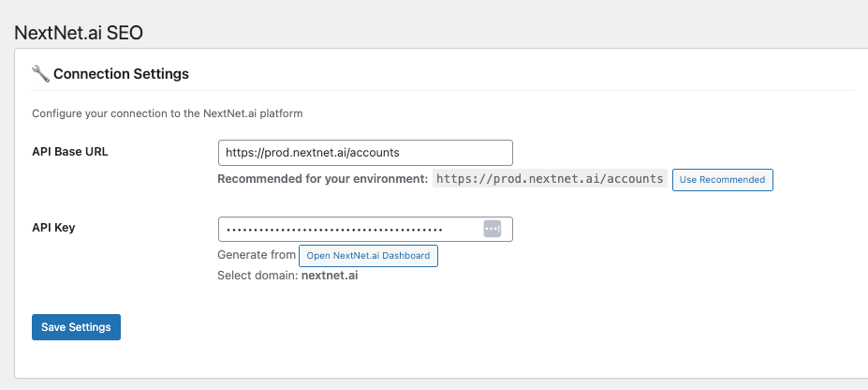Open NextNet.ai Dashboard via its button
The height and width of the screenshot is (390, 868).
click(368, 255)
